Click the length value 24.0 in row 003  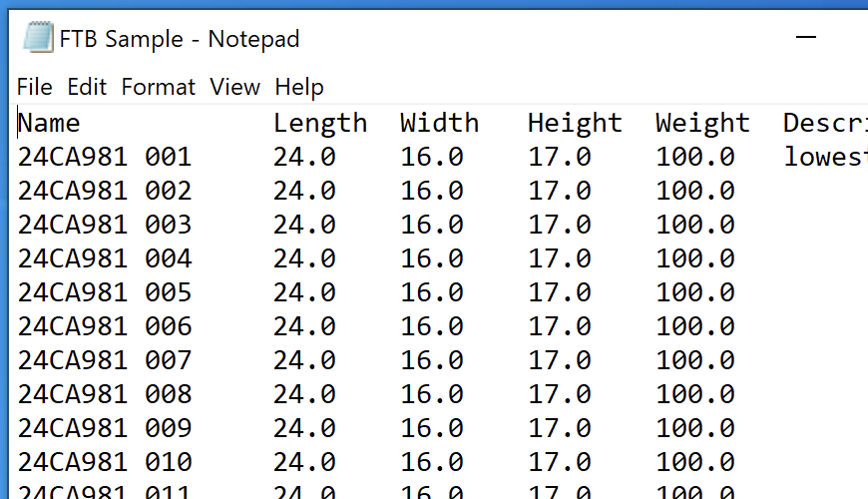point(304,226)
